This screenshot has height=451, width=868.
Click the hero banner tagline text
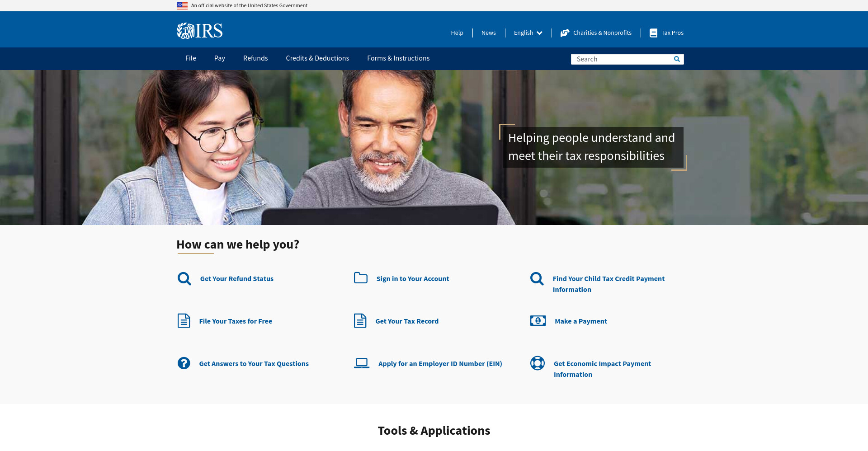[591, 147]
